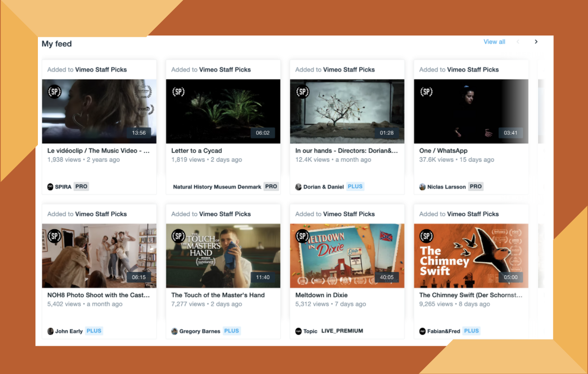
Task: Open Vimeo Staff Picks link above Touch of Master's Hand
Action: tap(225, 214)
